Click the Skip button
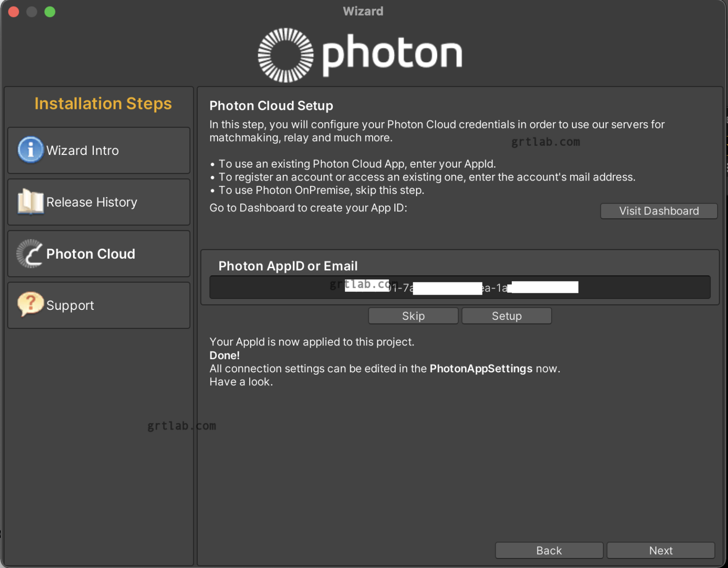This screenshot has width=728, height=568. (413, 316)
